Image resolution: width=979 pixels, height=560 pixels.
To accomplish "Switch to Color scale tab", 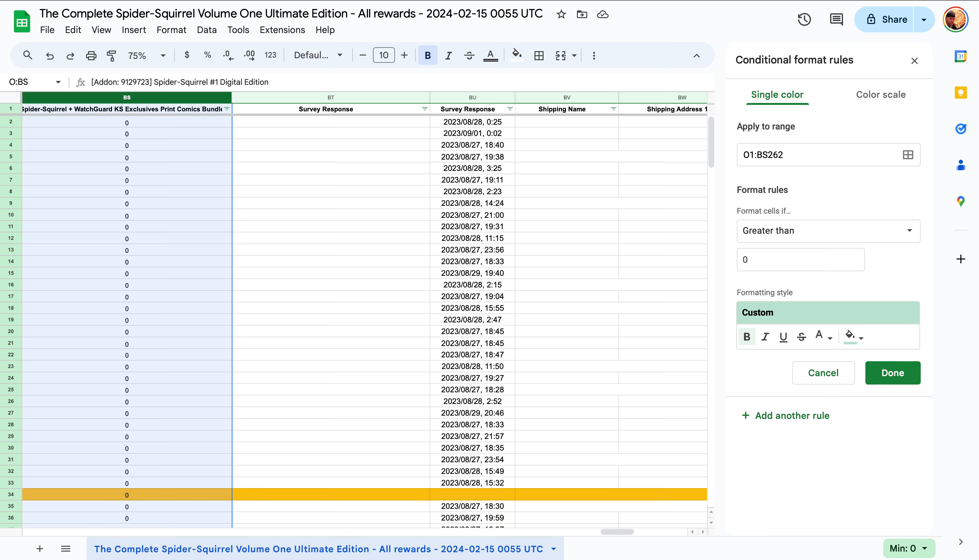I will pos(881,95).
